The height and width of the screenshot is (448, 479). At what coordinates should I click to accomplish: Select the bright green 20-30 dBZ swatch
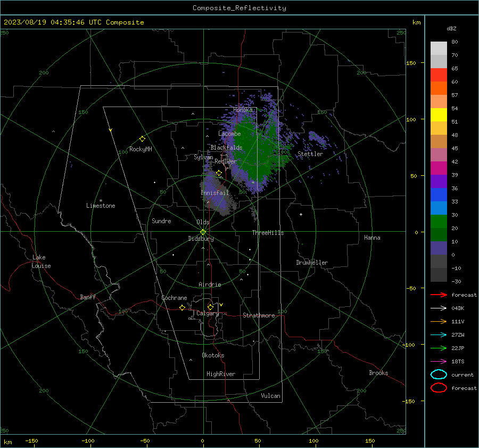(439, 222)
